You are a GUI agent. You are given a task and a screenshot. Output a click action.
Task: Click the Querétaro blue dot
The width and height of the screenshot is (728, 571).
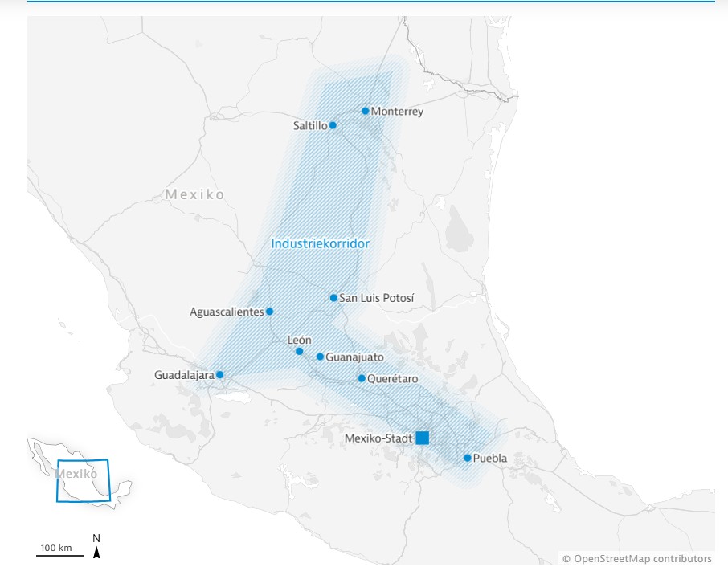362,378
